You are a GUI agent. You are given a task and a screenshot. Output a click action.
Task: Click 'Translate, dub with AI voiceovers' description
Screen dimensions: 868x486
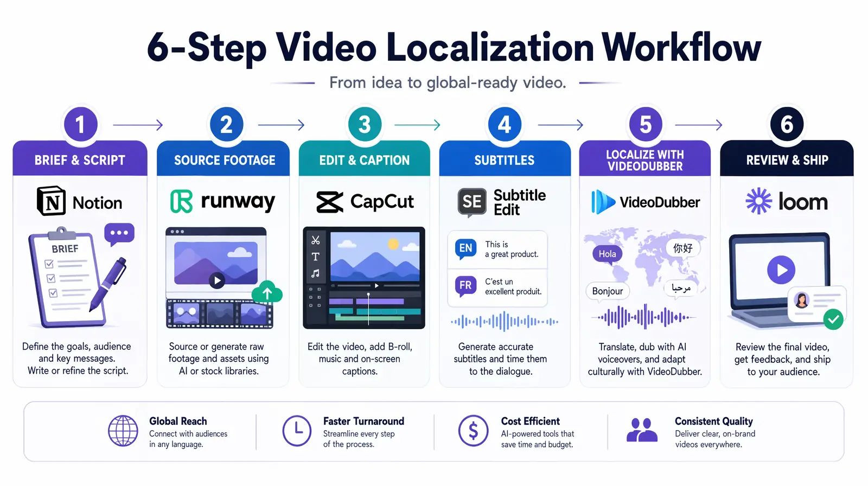click(x=645, y=359)
